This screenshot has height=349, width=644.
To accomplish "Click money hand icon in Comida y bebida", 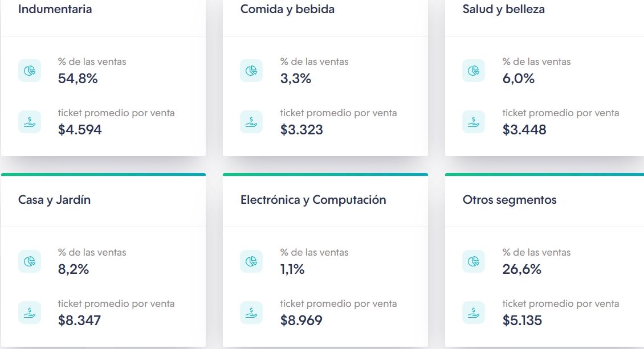I will [x=251, y=122].
